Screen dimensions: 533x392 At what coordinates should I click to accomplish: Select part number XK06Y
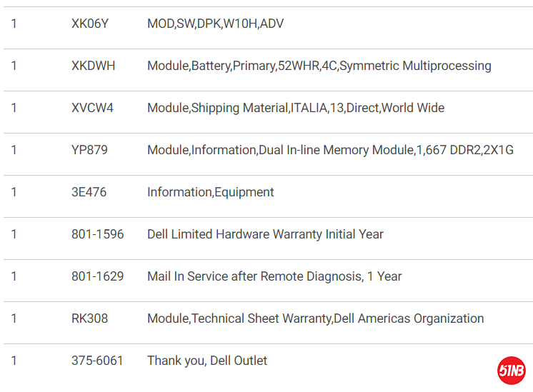click(x=90, y=24)
